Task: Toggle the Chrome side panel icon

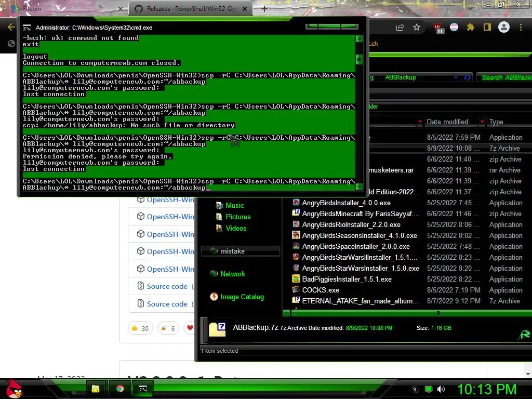Action: (x=487, y=27)
